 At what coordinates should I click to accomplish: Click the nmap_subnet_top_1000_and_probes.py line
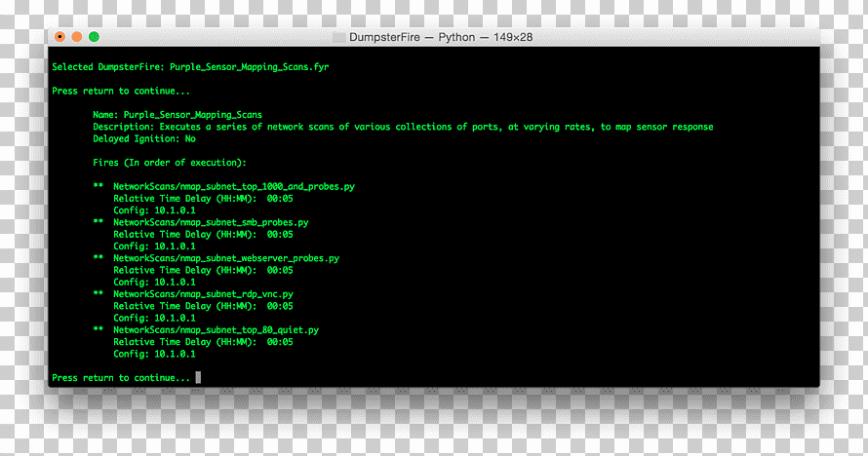[x=234, y=187]
